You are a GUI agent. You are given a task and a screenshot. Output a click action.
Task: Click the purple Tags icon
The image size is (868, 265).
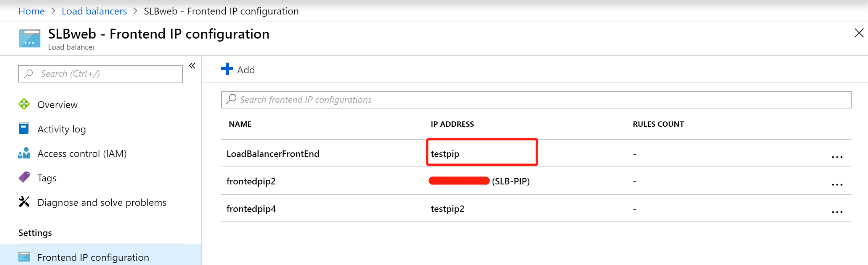click(x=24, y=178)
